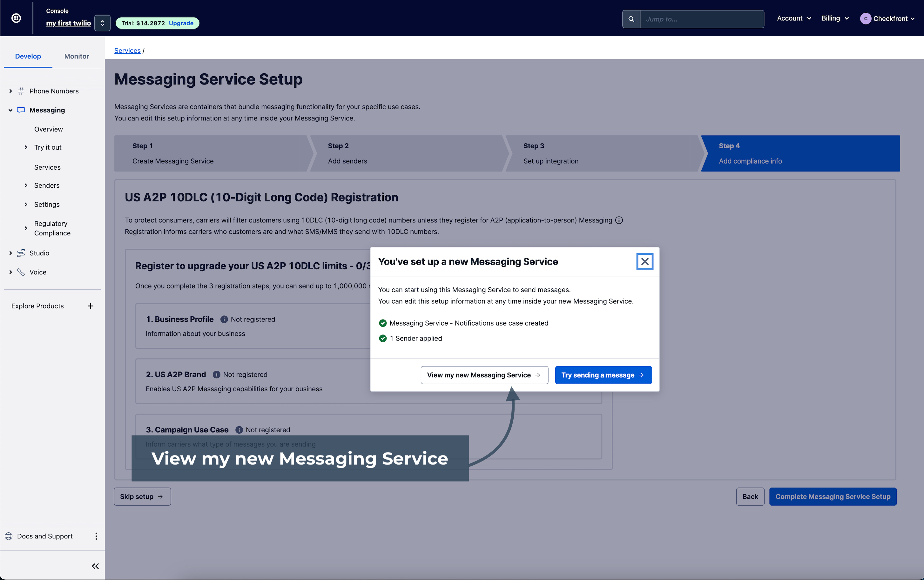Image resolution: width=924 pixels, height=580 pixels.
Task: Open the Account dropdown menu
Action: pyautogui.click(x=794, y=18)
